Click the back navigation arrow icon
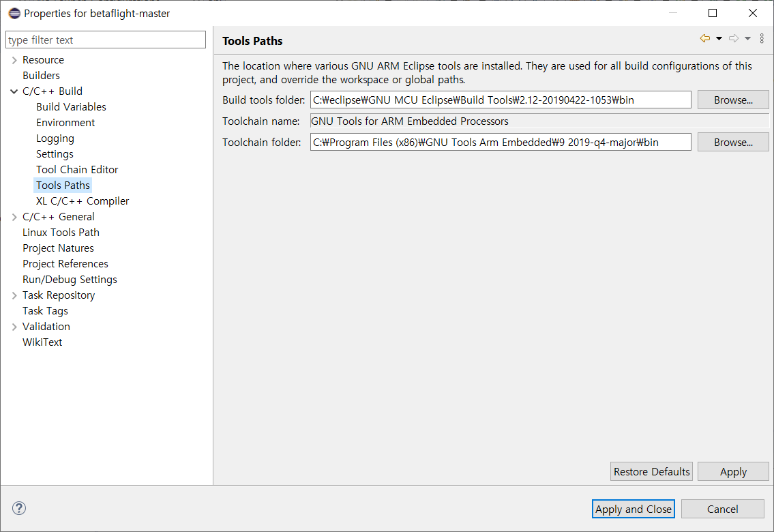774x532 pixels. point(705,38)
